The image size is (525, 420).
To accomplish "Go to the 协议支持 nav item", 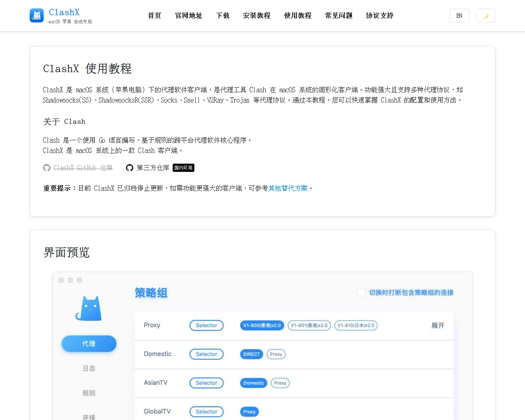I will point(380,16).
